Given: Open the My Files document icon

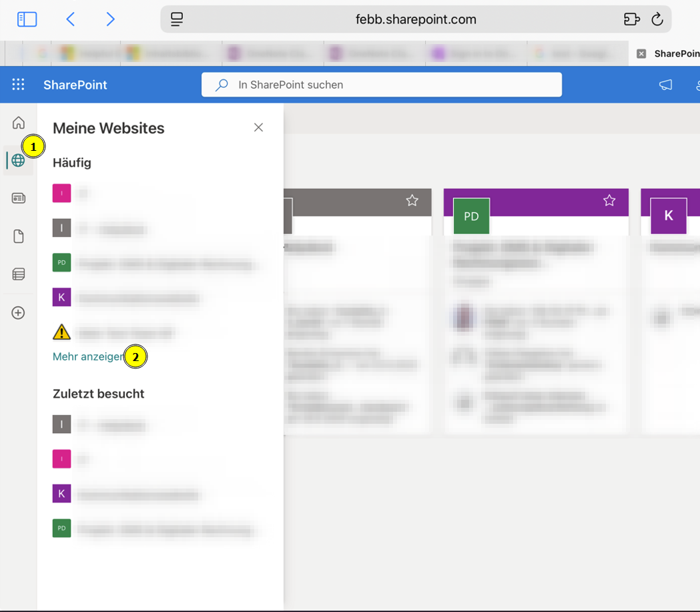Looking at the screenshot, I should coord(18,236).
